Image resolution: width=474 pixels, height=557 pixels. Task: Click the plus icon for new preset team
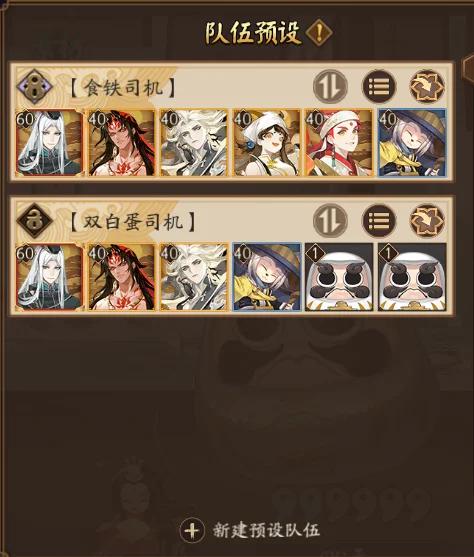pos(192,531)
